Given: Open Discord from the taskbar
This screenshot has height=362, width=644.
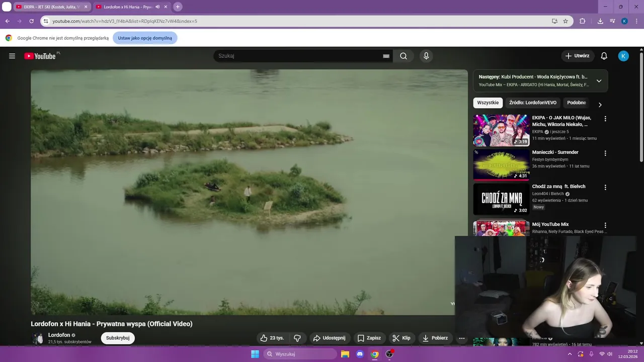Looking at the screenshot, I should click(x=360, y=354).
